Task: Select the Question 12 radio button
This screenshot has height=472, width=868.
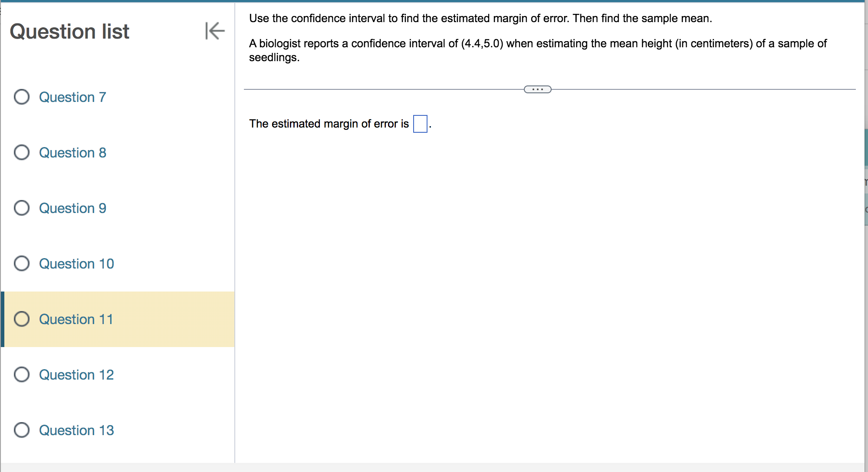Action: (21, 374)
